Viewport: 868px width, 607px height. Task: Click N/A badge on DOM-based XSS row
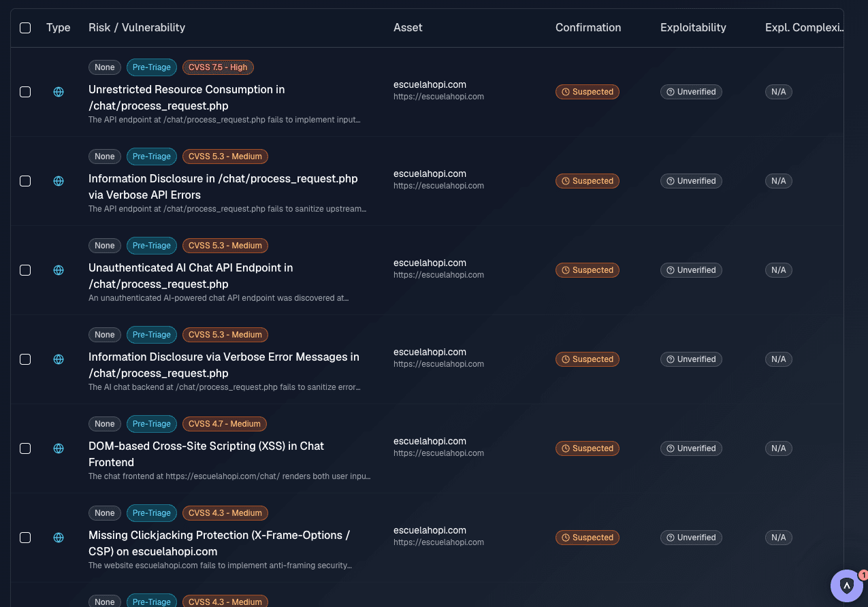(779, 448)
